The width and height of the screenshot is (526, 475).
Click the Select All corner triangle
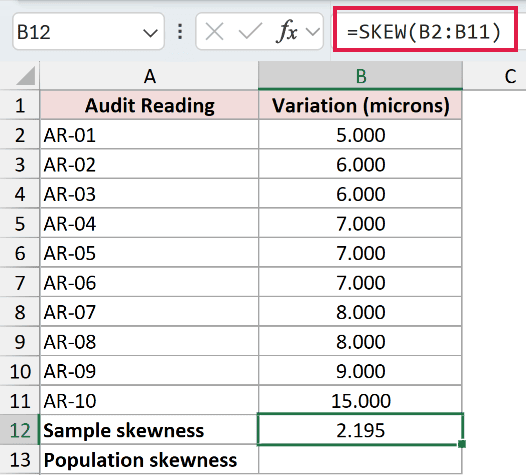tap(26, 76)
